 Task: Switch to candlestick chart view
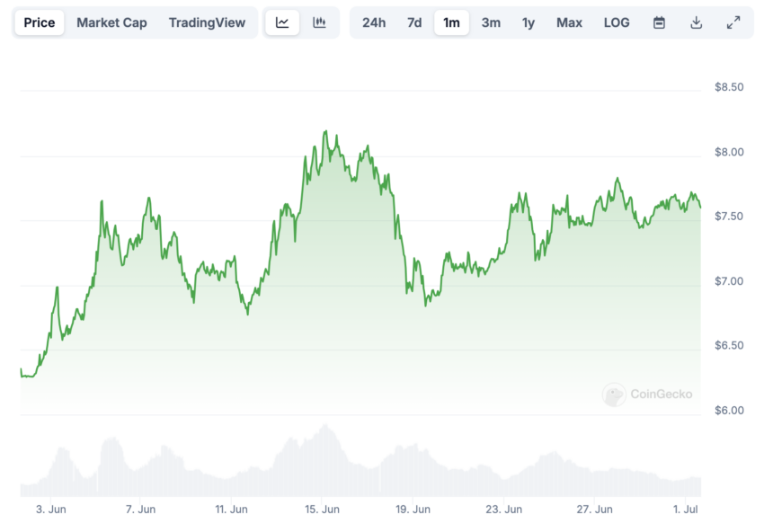pos(319,22)
